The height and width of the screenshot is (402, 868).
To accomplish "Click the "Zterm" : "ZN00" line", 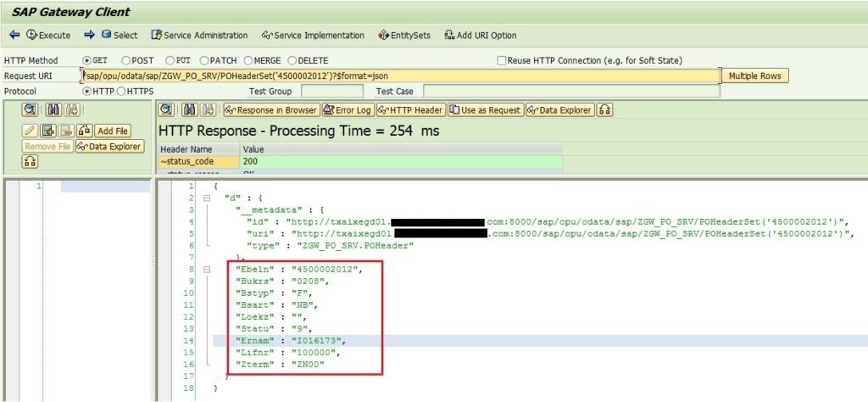I will (280, 365).
